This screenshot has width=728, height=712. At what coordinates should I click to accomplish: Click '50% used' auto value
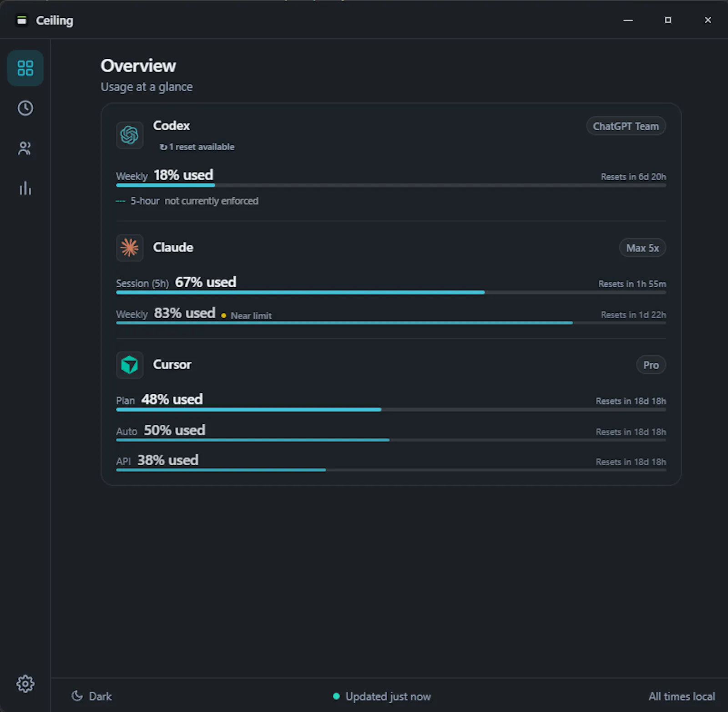coord(175,430)
